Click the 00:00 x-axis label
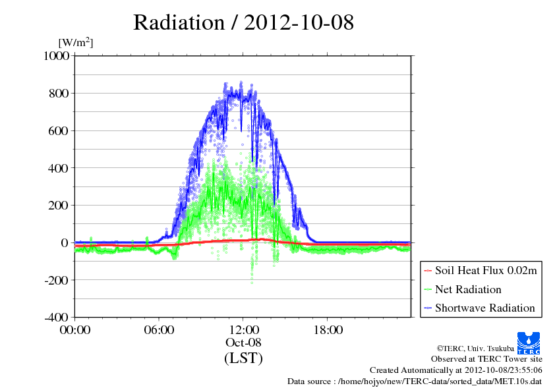The height and width of the screenshot is (392, 555). 75,330
